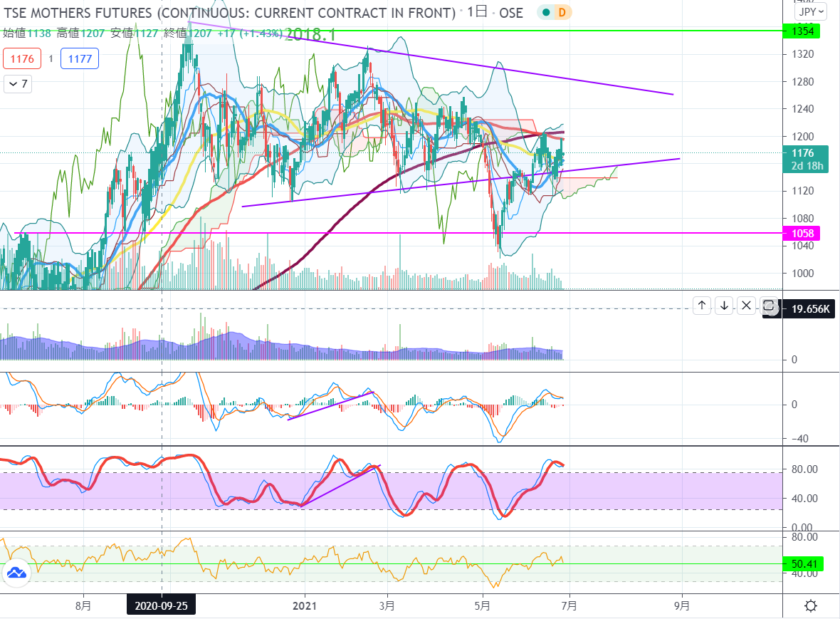The width and height of the screenshot is (840, 619).
Task: Select the magenta 1058 price label
Action: [x=802, y=233]
